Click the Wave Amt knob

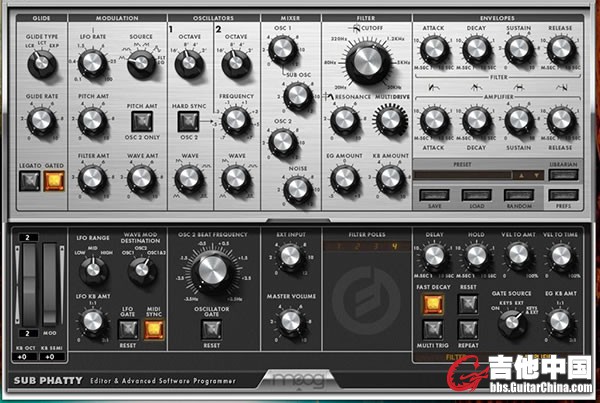click(141, 179)
